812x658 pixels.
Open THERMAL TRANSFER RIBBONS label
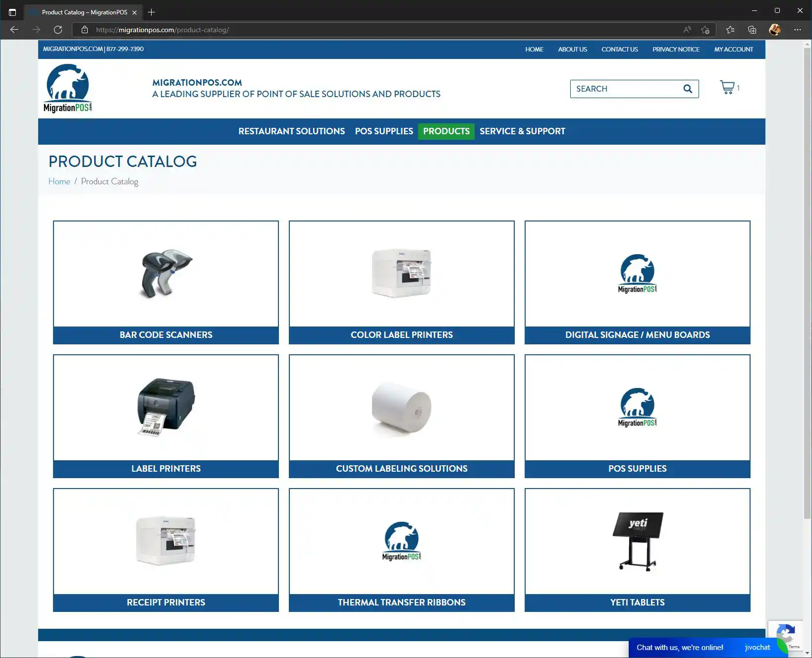[x=402, y=603]
